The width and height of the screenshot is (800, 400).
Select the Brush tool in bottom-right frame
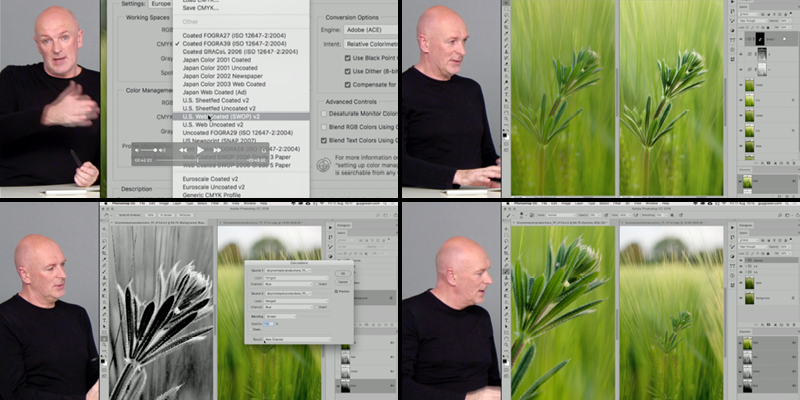tap(506, 271)
